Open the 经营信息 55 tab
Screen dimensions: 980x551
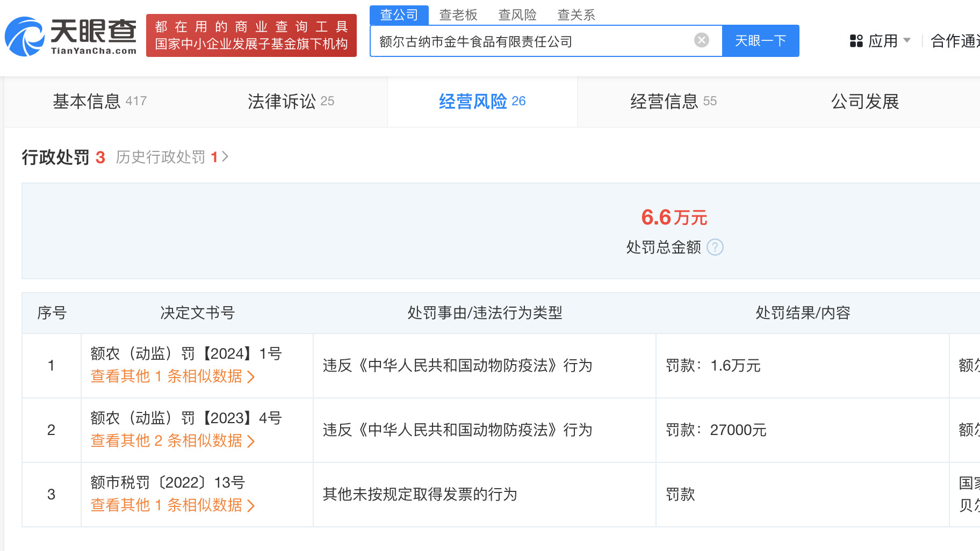(x=673, y=101)
